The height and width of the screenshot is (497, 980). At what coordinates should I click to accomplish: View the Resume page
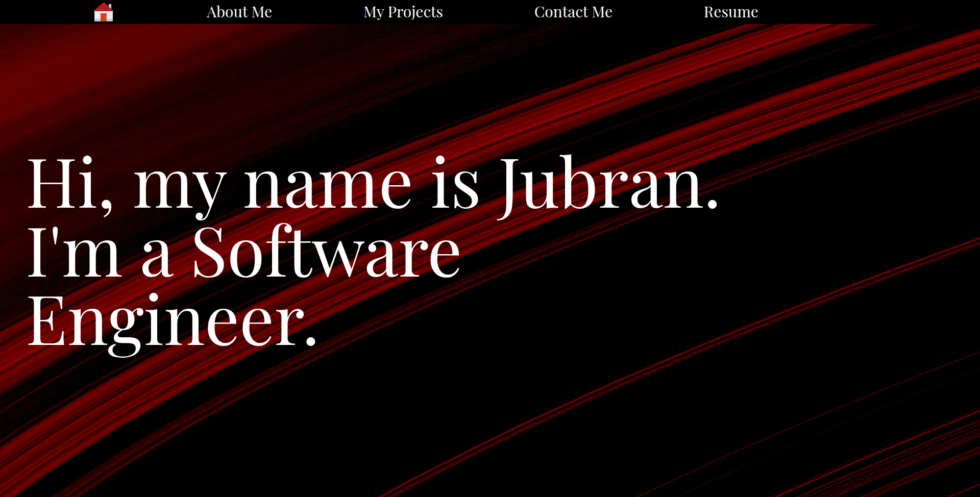coord(731,12)
